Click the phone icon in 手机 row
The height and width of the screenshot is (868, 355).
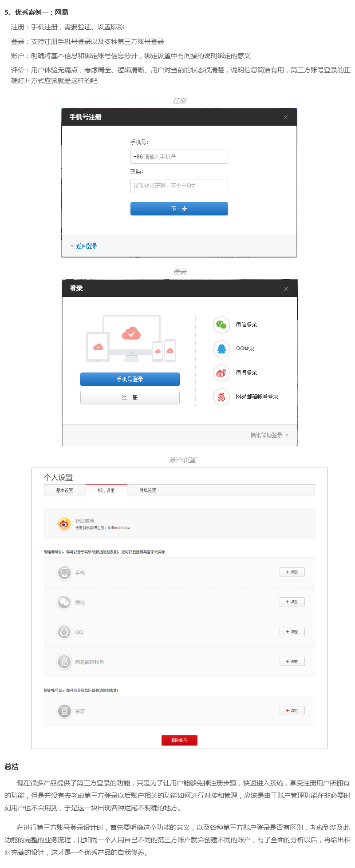[64, 573]
